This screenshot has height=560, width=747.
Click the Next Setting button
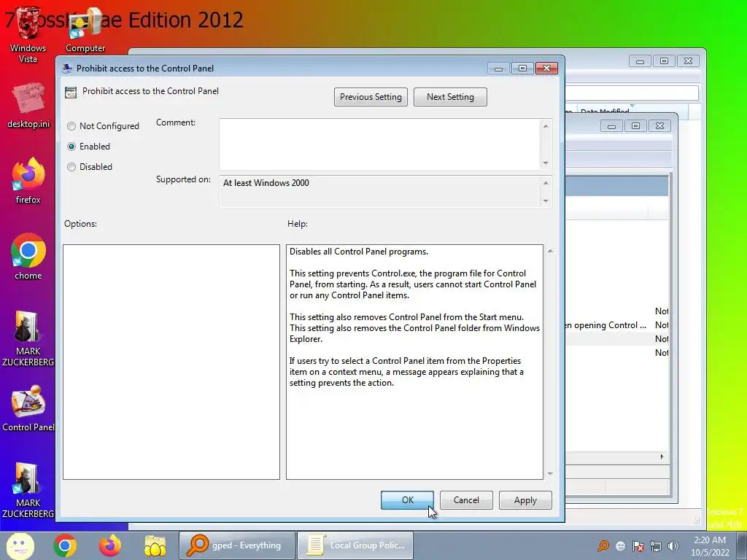[x=450, y=97]
